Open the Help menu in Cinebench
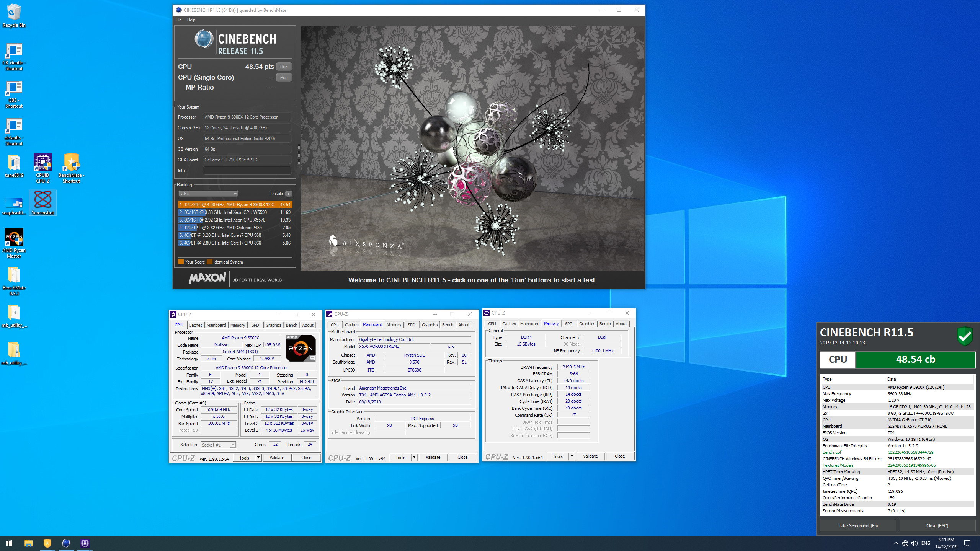 (191, 20)
